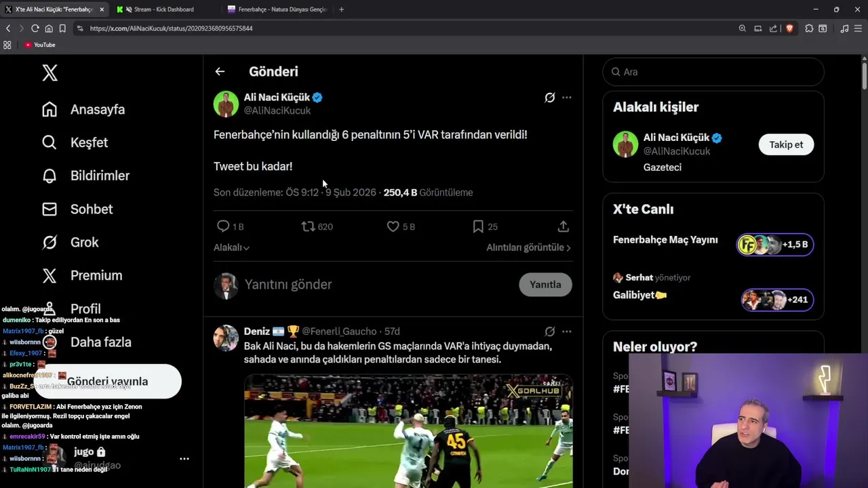
Task: Click the Son düzenleme timestamp
Action: point(294,192)
